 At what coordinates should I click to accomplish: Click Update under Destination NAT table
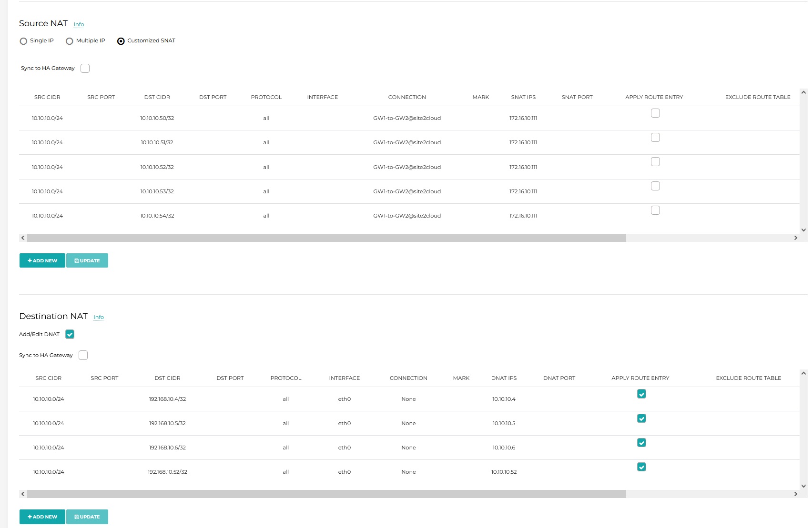(x=87, y=517)
